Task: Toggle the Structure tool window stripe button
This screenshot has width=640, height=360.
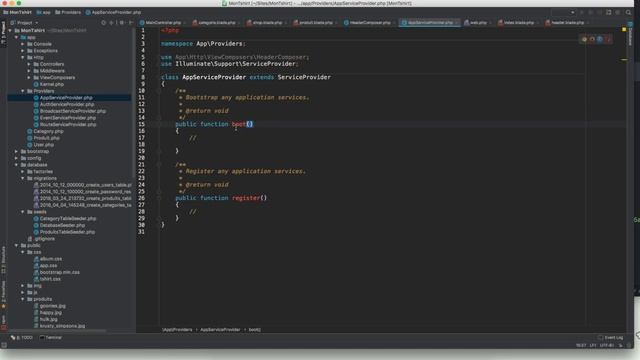Action: pyautogui.click(x=3, y=260)
